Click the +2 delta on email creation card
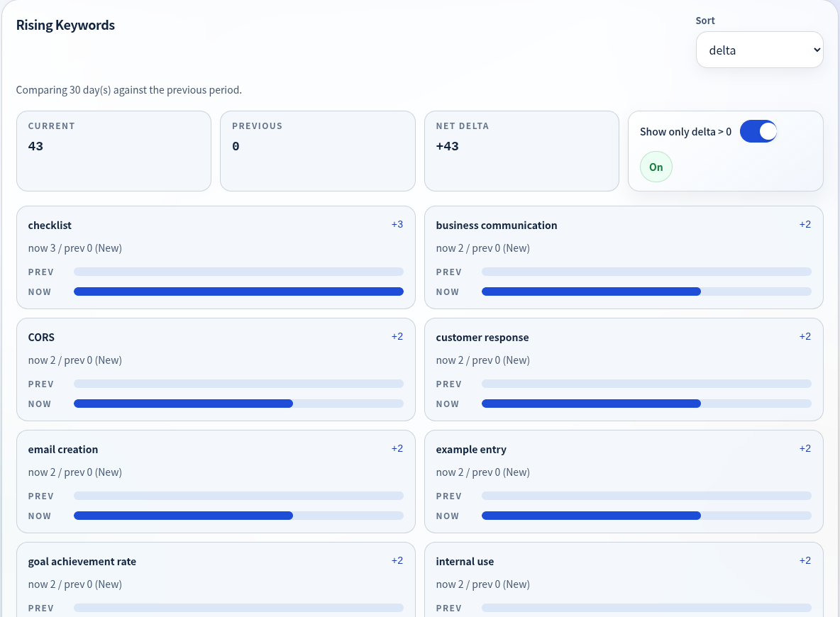 pyautogui.click(x=397, y=448)
